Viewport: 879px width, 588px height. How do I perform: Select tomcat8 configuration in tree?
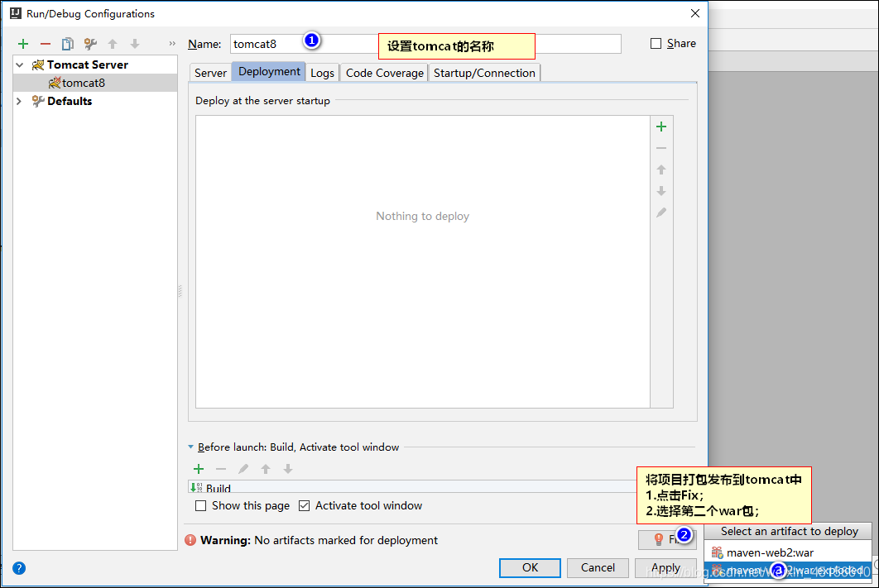pyautogui.click(x=94, y=83)
